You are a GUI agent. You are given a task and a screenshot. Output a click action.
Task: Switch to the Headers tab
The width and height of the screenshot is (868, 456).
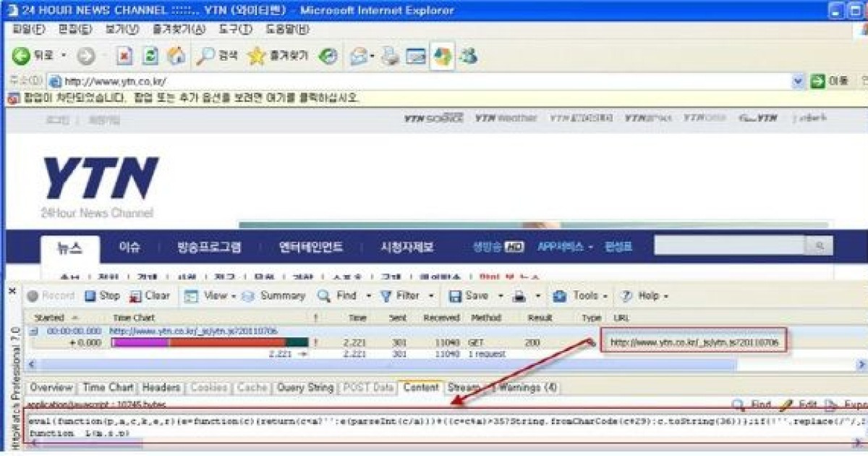(x=163, y=387)
